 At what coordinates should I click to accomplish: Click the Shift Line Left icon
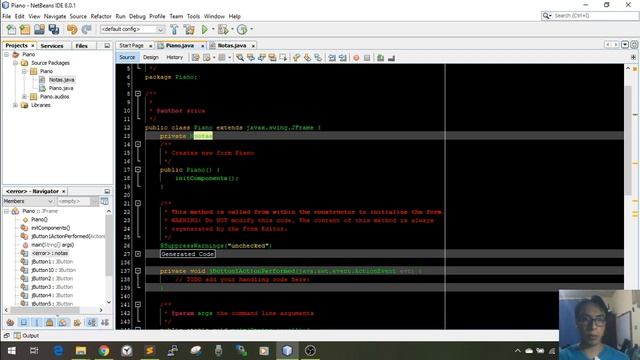point(332,58)
